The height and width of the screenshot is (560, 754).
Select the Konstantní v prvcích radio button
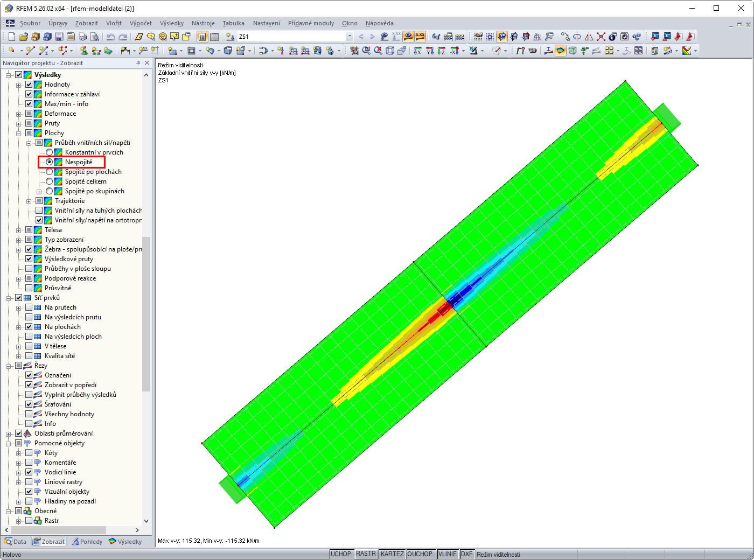click(x=50, y=152)
